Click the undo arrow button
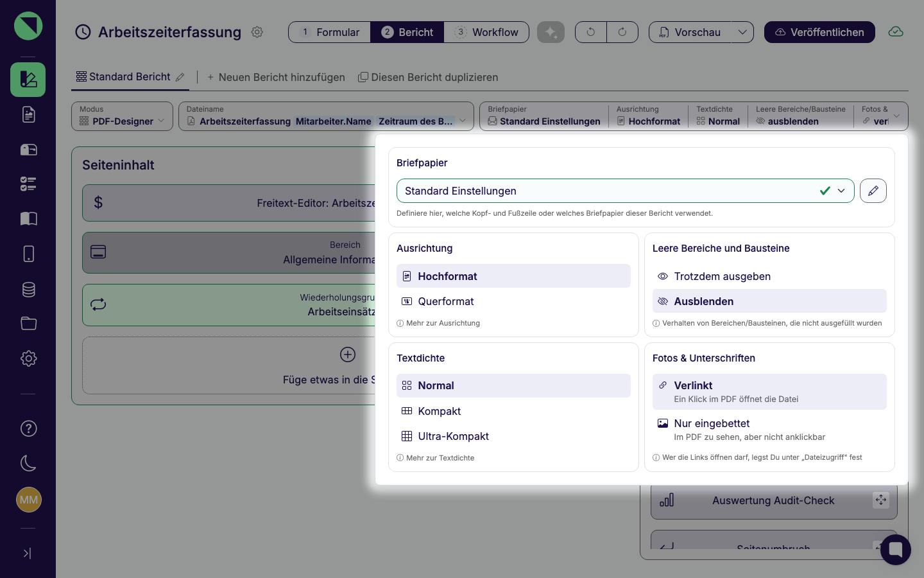The height and width of the screenshot is (578, 924). [x=591, y=32]
